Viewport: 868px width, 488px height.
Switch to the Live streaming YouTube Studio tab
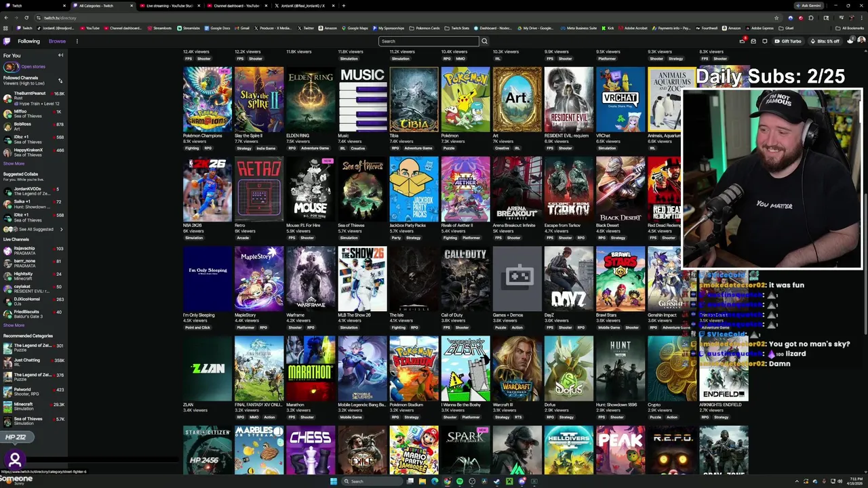pos(170,5)
